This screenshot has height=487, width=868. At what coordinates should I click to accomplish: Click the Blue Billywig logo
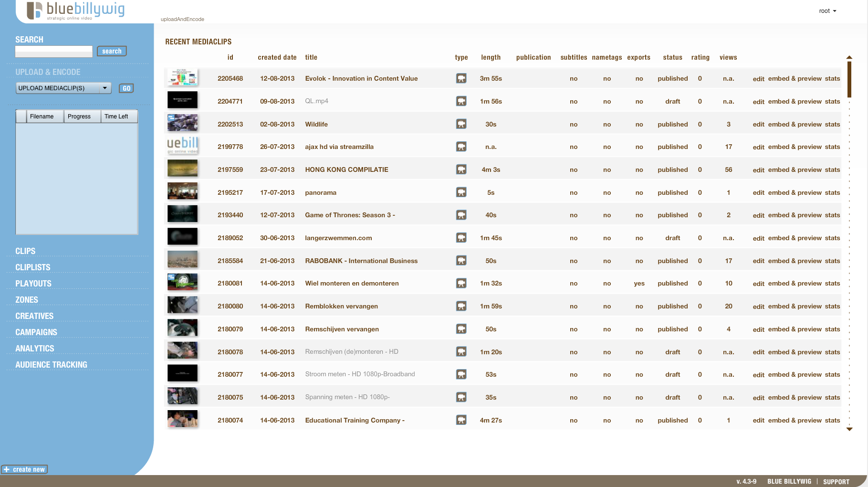(x=75, y=11)
